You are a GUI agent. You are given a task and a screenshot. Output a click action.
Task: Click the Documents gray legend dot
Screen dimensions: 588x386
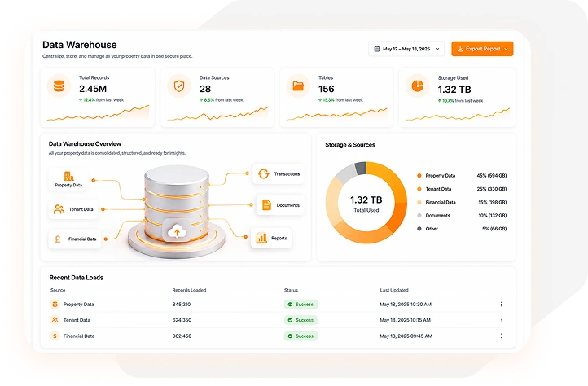coord(419,215)
